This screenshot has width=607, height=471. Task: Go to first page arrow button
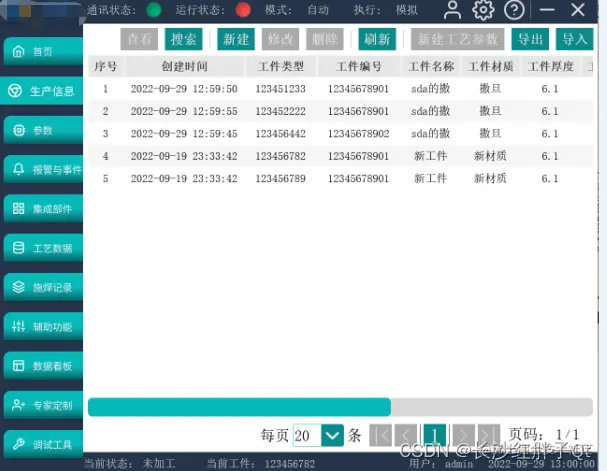[x=381, y=435]
